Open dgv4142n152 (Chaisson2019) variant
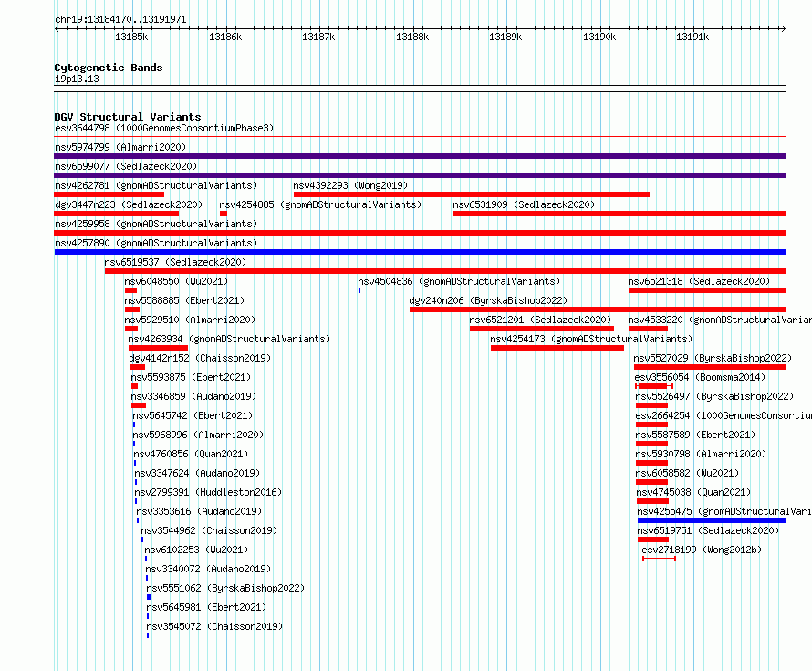Screen dimensions: 812x671 pyautogui.click(x=200, y=358)
